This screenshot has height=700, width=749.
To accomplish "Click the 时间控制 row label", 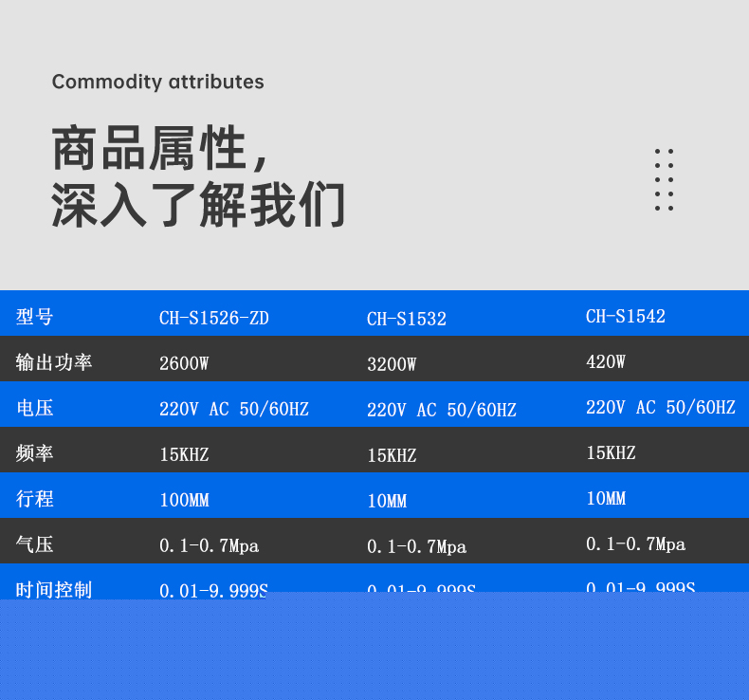I will [x=53, y=590].
